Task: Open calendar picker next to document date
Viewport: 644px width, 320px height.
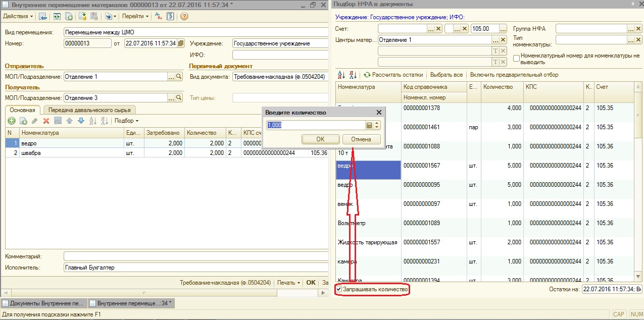Action: (x=181, y=43)
